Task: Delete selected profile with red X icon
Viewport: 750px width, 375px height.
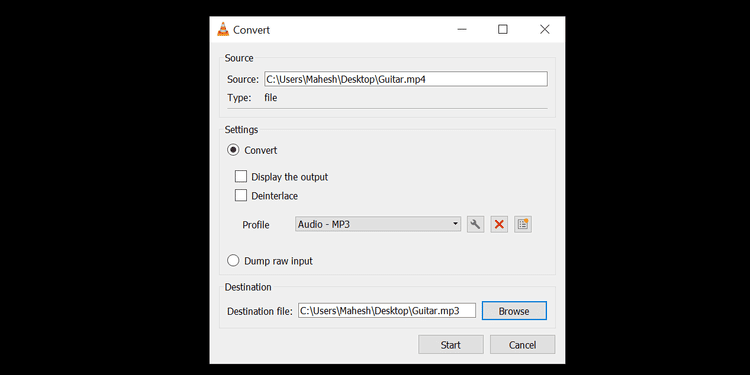Action: pyautogui.click(x=499, y=224)
